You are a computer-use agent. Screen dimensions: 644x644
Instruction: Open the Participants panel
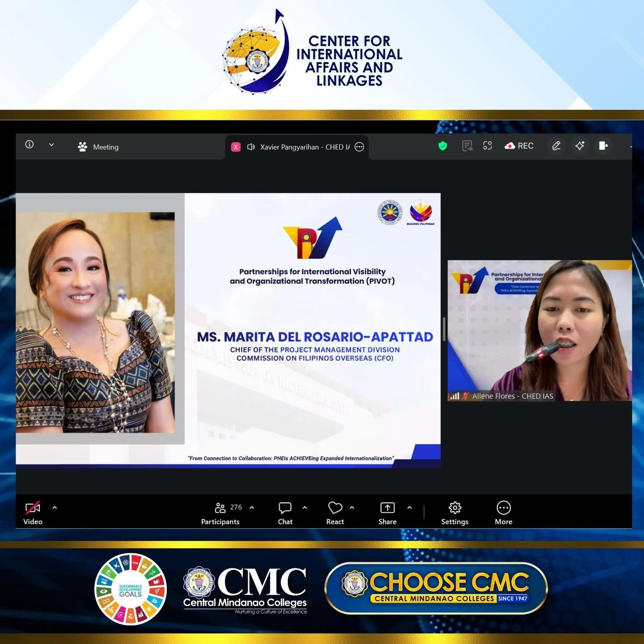[220, 513]
